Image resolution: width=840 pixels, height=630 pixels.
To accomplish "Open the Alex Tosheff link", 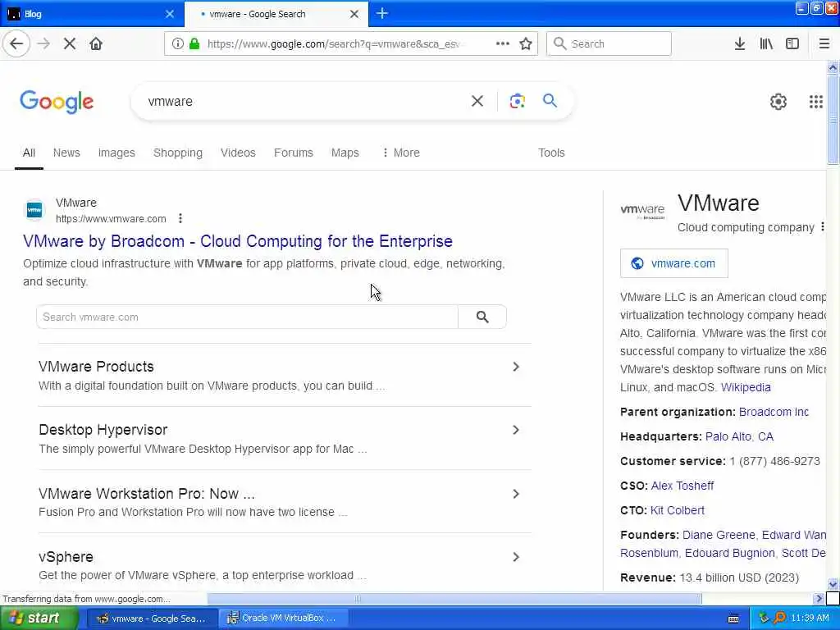I will 682,486.
